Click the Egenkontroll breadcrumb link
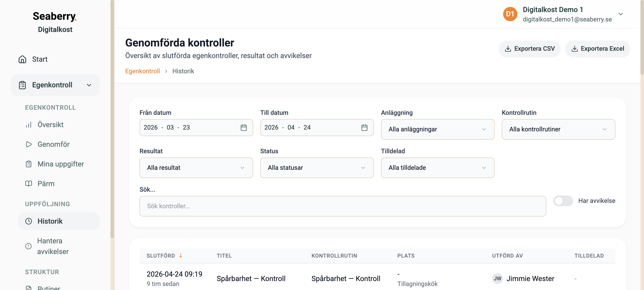 point(142,71)
